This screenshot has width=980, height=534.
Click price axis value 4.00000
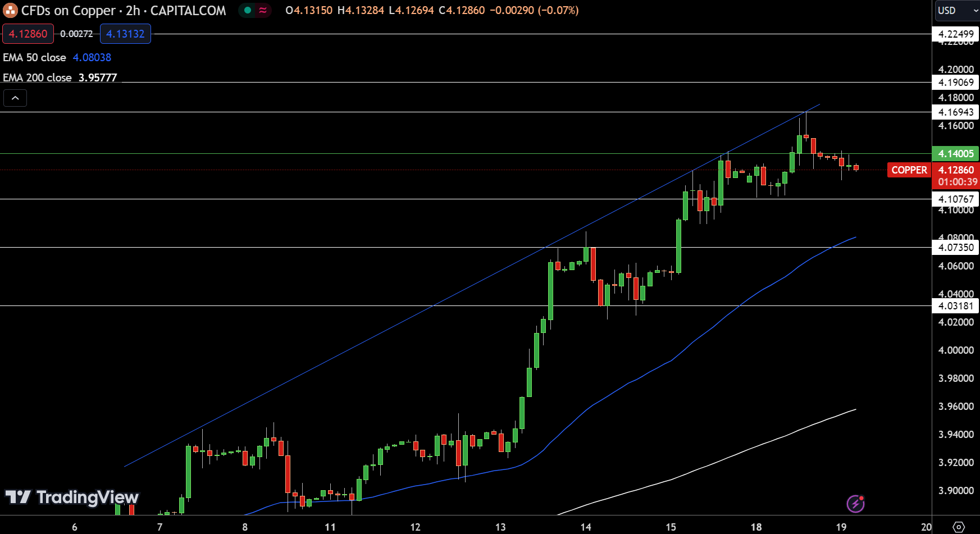tap(956, 350)
